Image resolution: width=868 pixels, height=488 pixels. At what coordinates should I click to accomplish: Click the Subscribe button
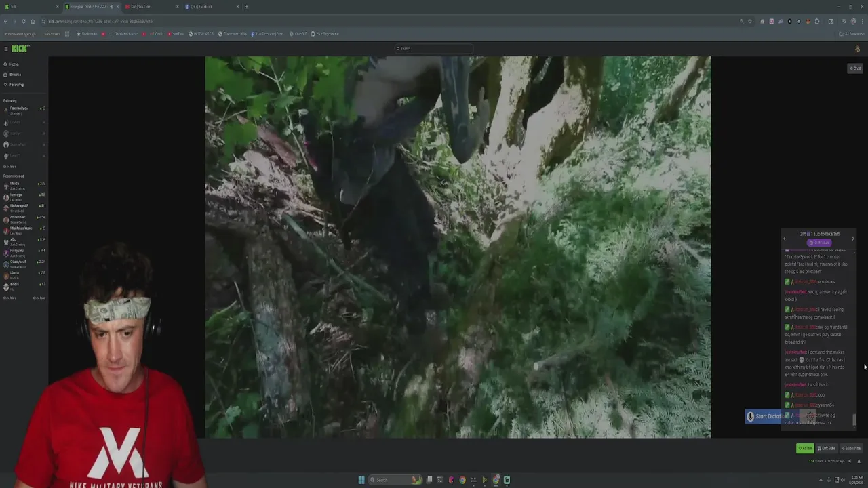[851, 448]
